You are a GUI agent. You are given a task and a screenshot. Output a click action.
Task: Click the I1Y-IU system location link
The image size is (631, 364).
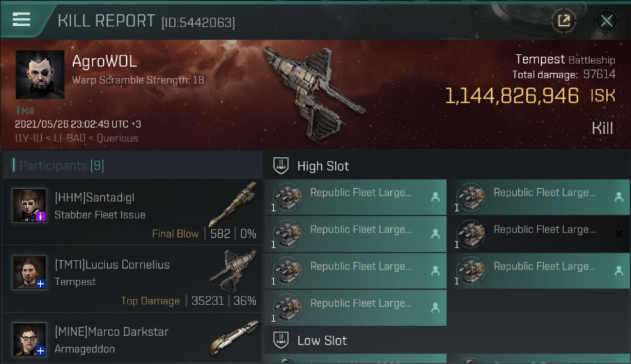click(x=28, y=138)
